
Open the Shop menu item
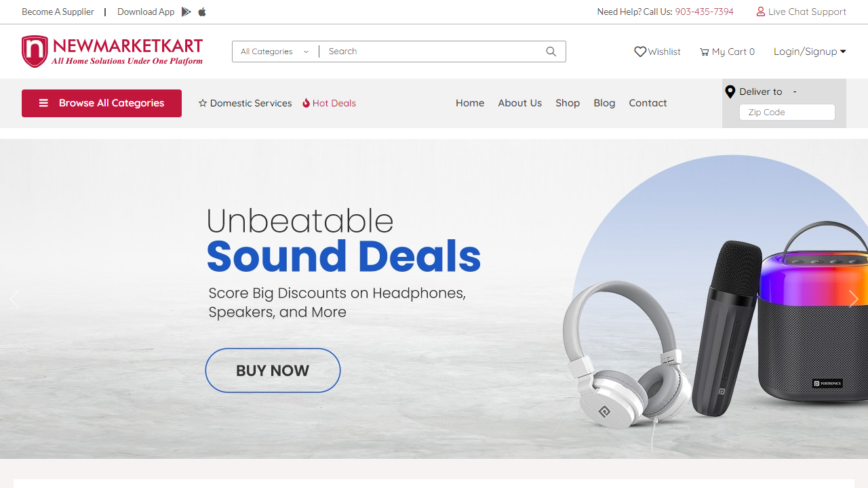tap(568, 103)
